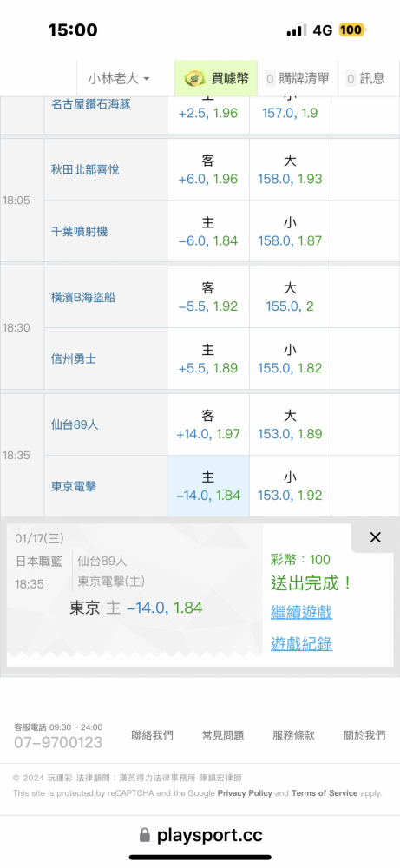400x868 pixels.
Task: Click the 繼續遊戲 link
Action: click(302, 612)
